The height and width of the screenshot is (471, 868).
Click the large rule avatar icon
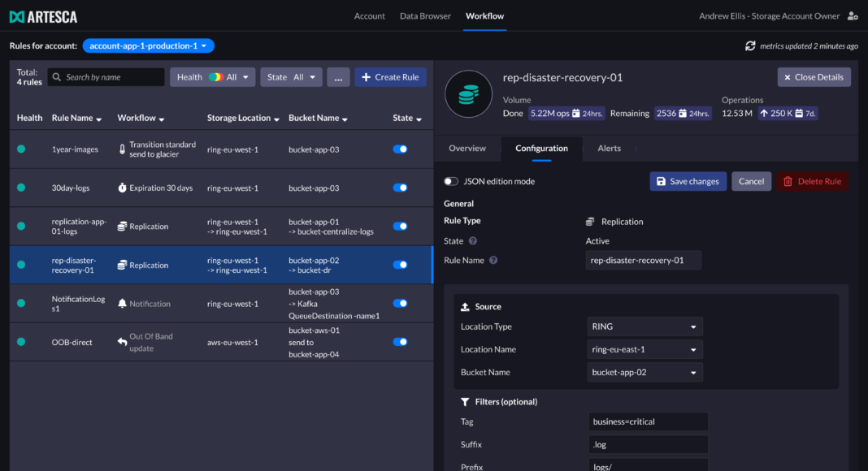click(x=468, y=94)
